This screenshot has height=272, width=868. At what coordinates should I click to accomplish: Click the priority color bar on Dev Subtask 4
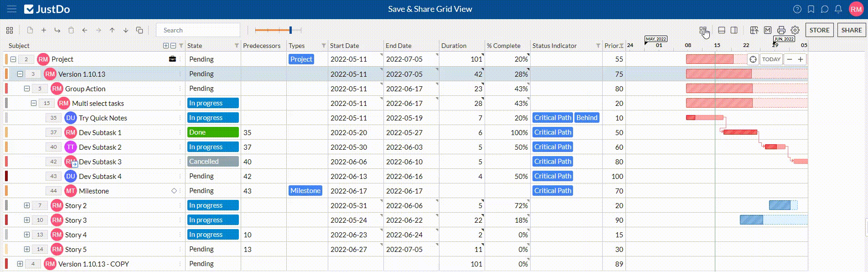click(6, 176)
